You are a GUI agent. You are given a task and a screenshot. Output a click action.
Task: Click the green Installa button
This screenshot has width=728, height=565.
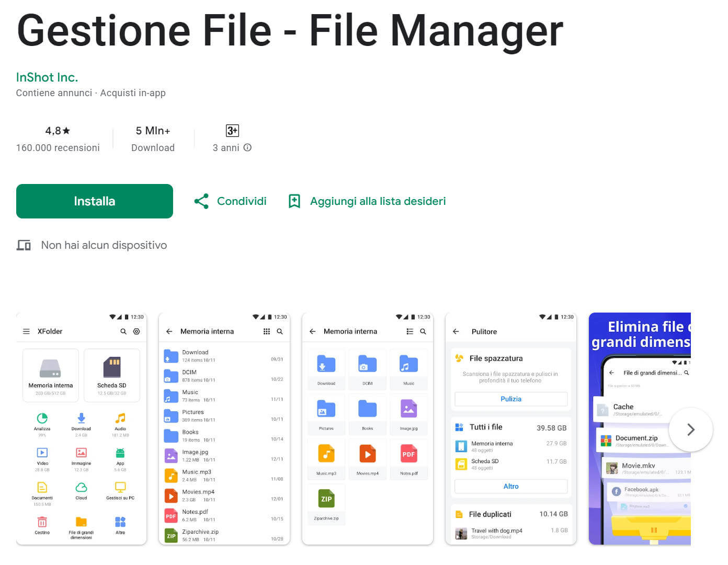tap(94, 201)
